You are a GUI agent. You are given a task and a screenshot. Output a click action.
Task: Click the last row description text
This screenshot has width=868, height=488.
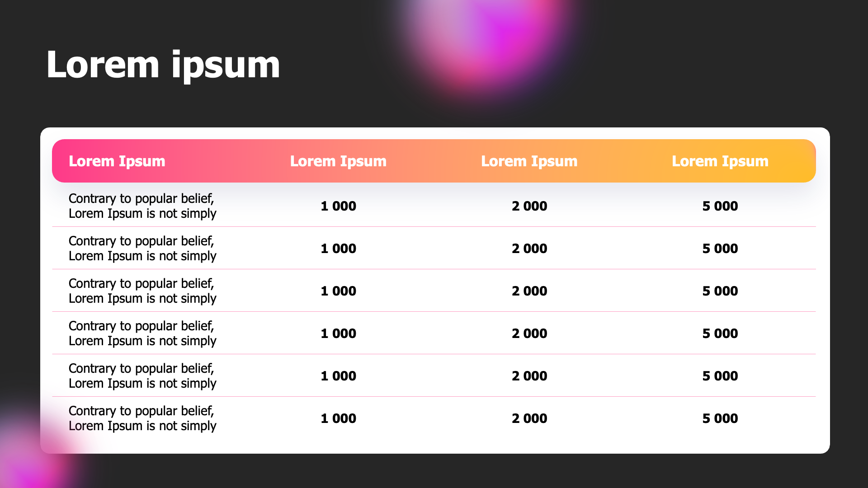[x=142, y=418]
